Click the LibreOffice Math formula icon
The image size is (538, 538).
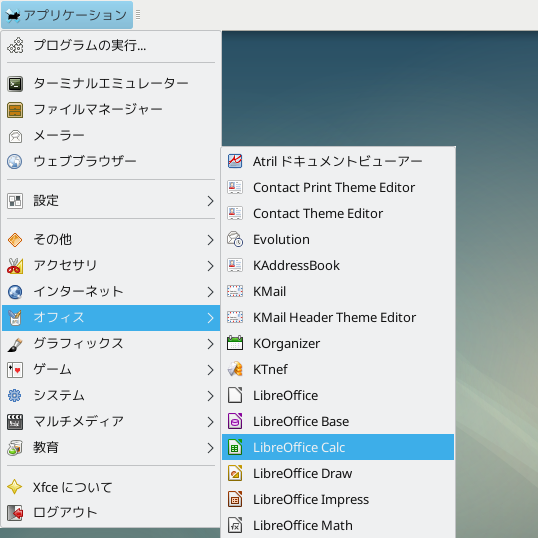[x=235, y=525]
